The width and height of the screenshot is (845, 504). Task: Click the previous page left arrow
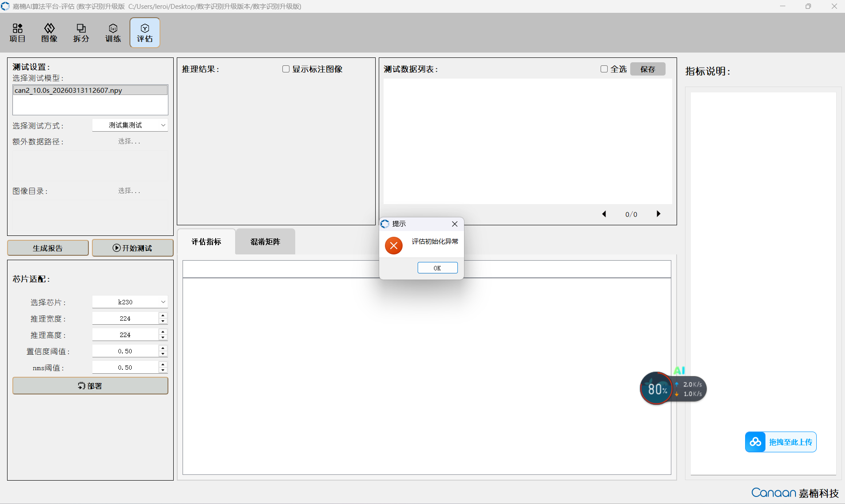pos(604,214)
